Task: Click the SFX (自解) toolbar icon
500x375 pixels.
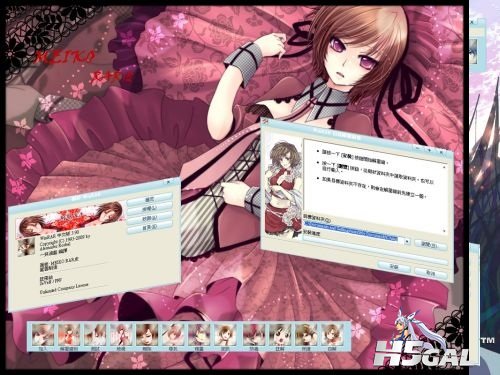Action: coord(332,336)
